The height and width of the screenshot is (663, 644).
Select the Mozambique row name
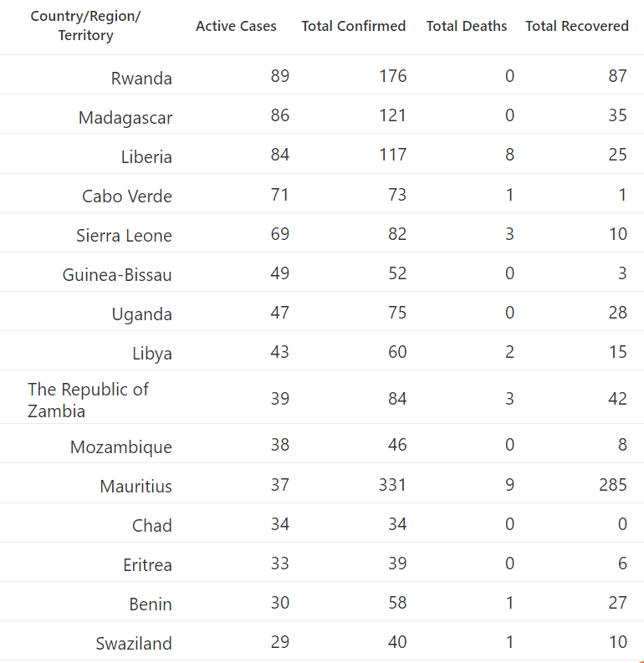(121, 447)
